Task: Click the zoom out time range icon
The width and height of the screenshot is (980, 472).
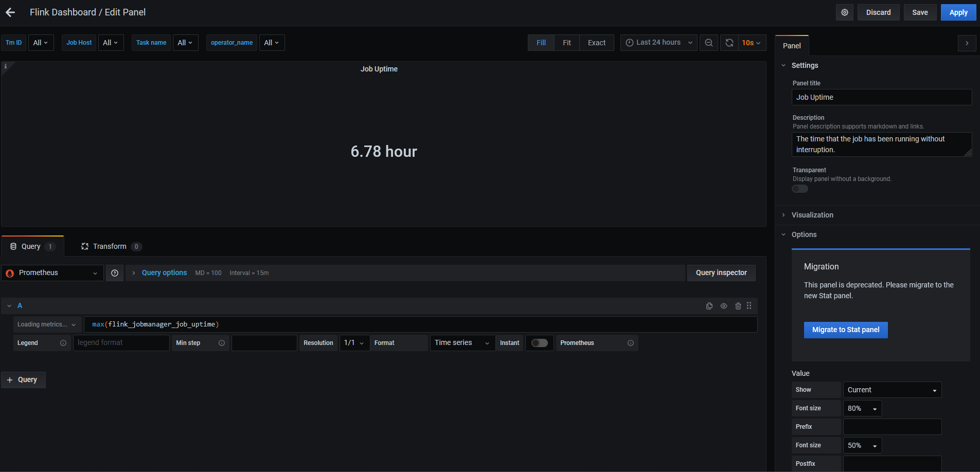Action: [709, 43]
